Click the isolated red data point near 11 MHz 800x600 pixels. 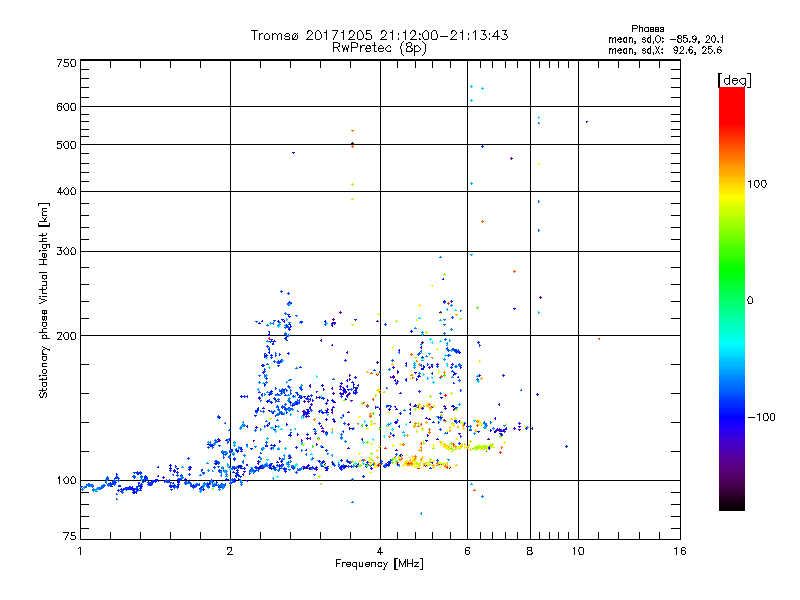pos(599,339)
